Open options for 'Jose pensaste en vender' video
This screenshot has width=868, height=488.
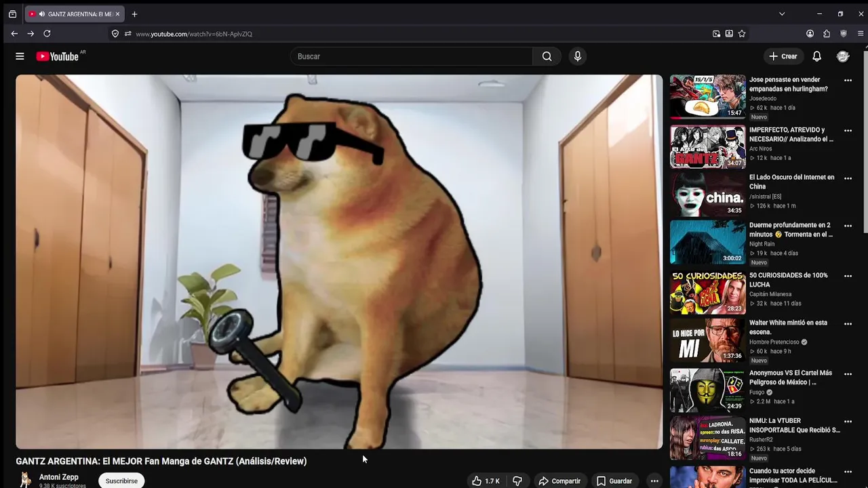[x=848, y=80]
